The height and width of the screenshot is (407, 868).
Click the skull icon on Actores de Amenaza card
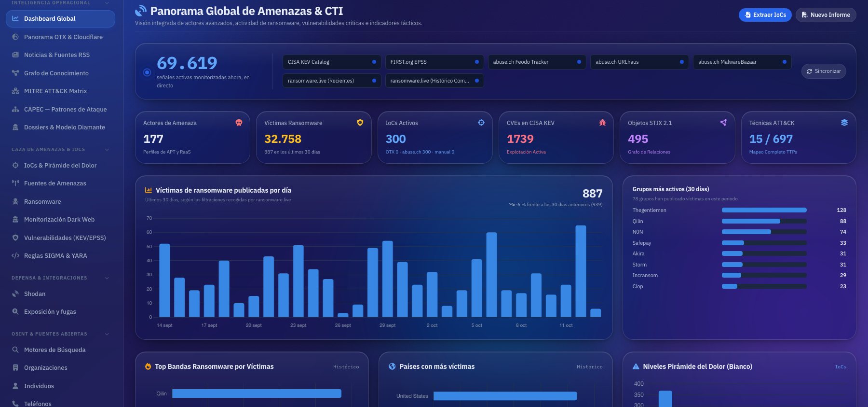[239, 123]
